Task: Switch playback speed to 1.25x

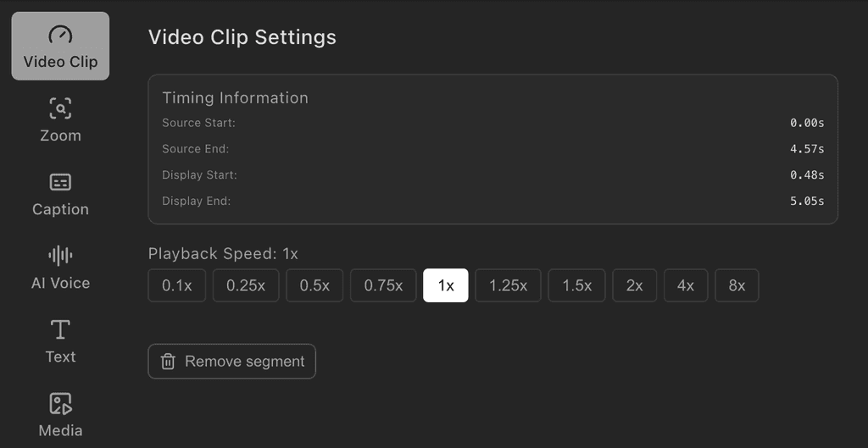Action: pos(509,285)
